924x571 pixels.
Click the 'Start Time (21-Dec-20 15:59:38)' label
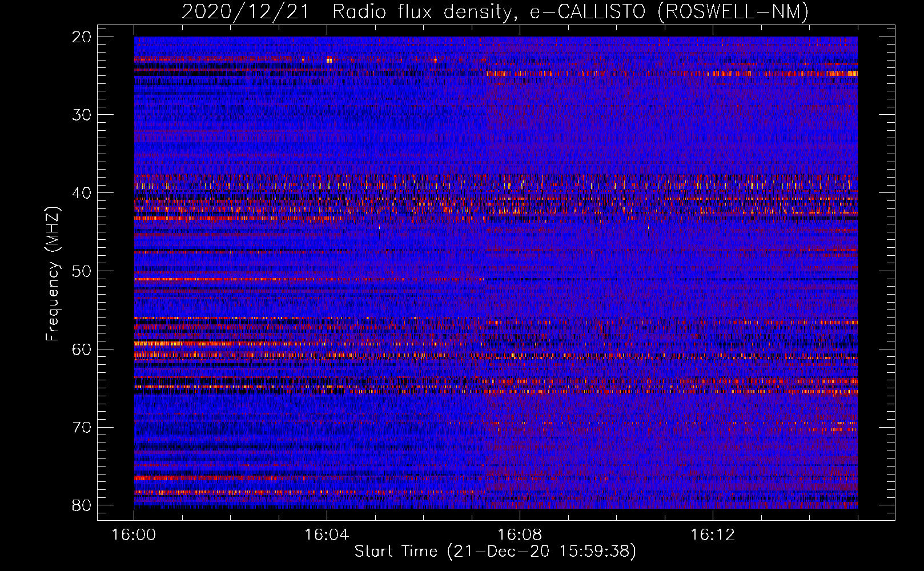coord(495,551)
